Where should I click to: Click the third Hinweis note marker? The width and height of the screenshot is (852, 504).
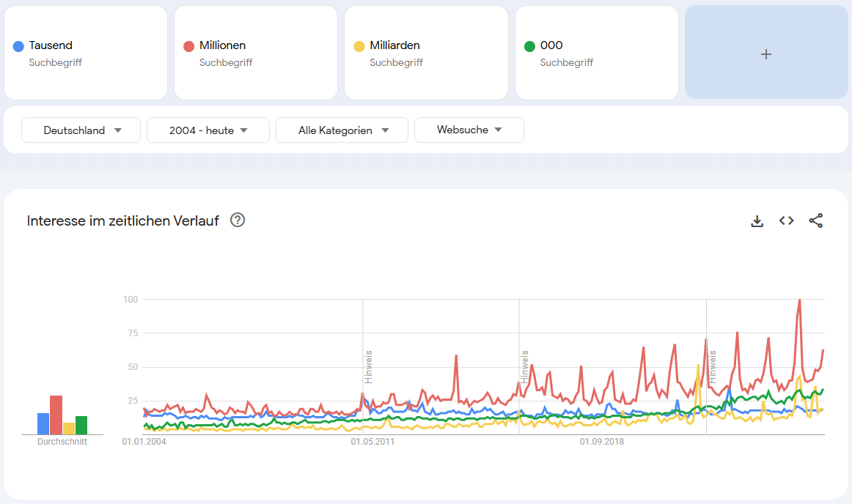[712, 368]
